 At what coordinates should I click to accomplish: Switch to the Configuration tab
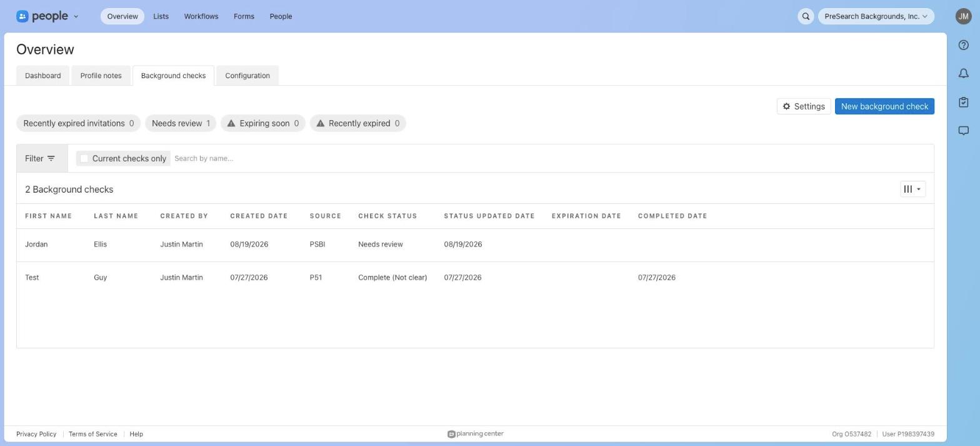pos(247,76)
